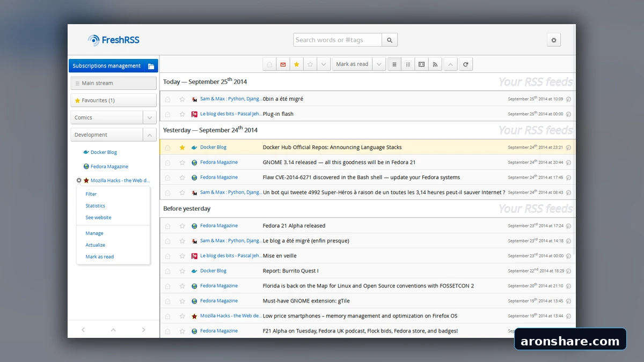
Task: Switch to the reader view
Action: pos(422,64)
